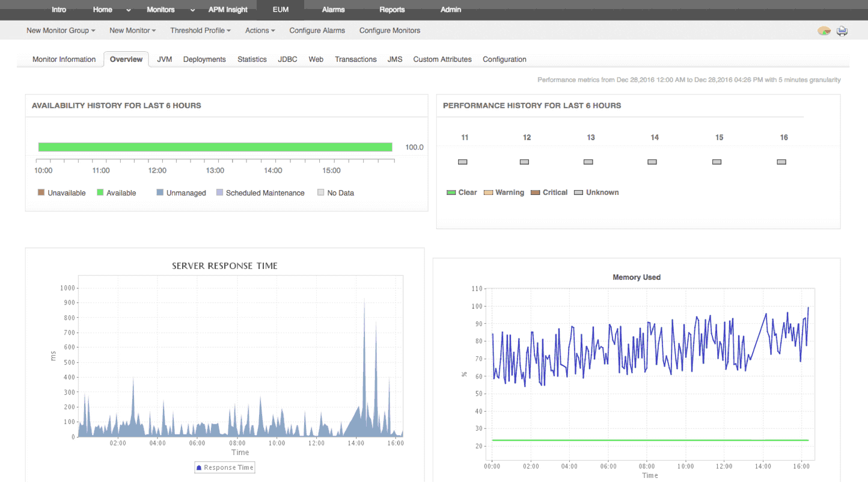Open the Threshold Profile dropdown
Viewport: 868px width, 503px height.
200,31
